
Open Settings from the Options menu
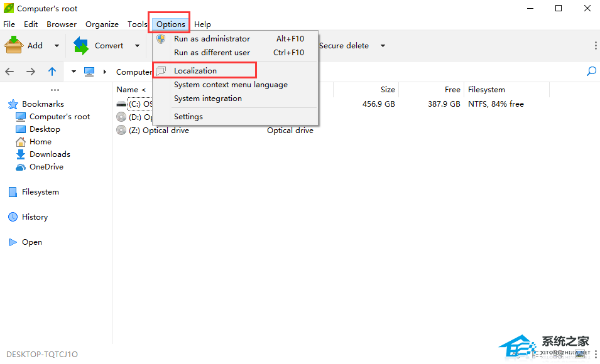point(236,117)
